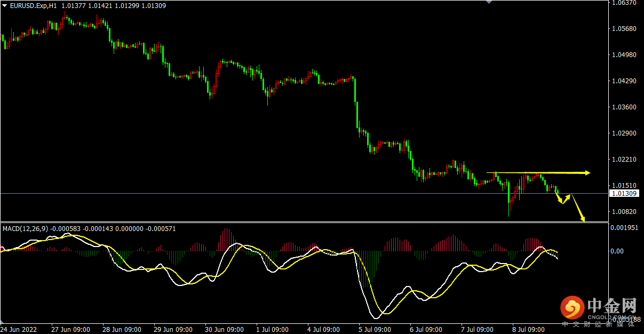Click the 27 Jun 09:00 time label
The image size is (644, 334).
pyautogui.click(x=70, y=329)
